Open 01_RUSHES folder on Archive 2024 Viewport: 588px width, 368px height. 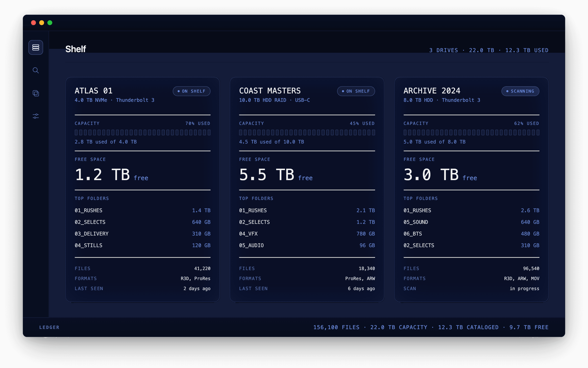[x=471, y=210]
